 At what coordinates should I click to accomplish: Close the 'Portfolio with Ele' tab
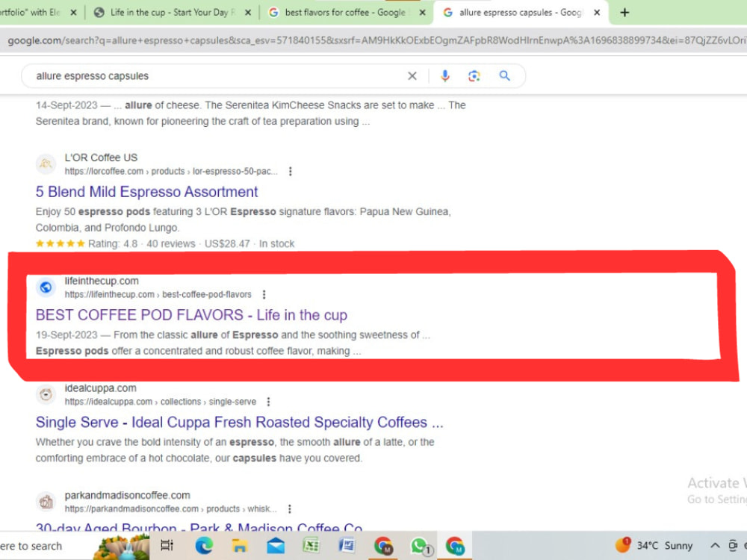coord(73,13)
